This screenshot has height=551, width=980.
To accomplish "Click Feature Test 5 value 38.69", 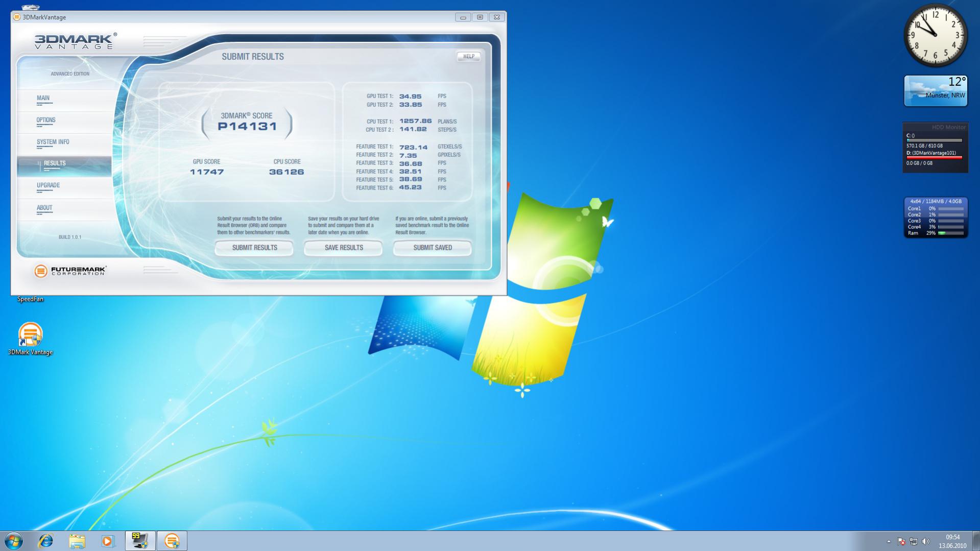I will coord(411,180).
